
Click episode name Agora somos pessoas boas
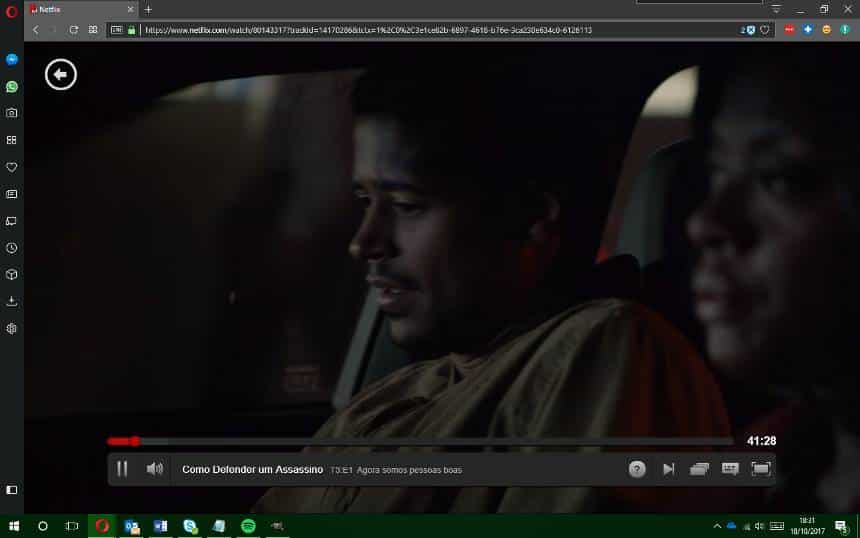click(409, 470)
